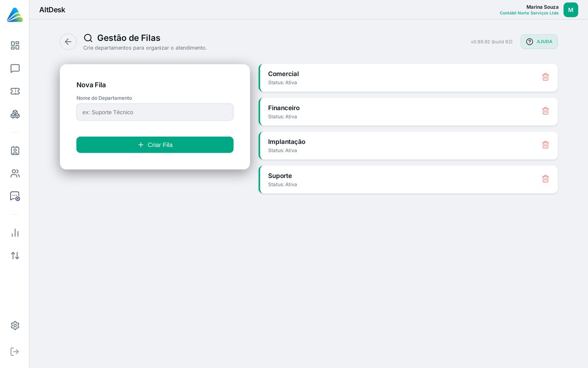Click the Status: Ativa text under Suporte
Viewport: 588px width, 368px height.
(283, 185)
